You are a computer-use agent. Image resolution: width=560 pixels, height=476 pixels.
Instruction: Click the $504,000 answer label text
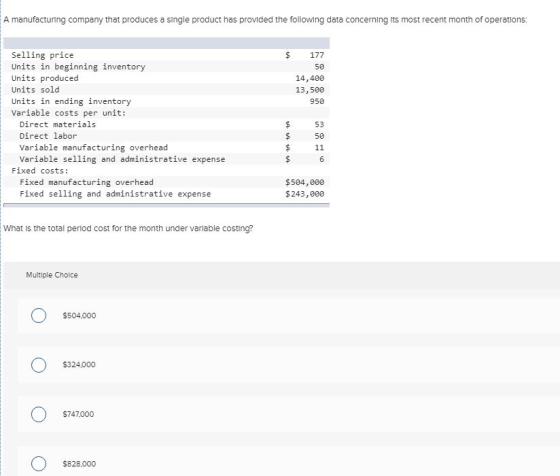tap(79, 316)
